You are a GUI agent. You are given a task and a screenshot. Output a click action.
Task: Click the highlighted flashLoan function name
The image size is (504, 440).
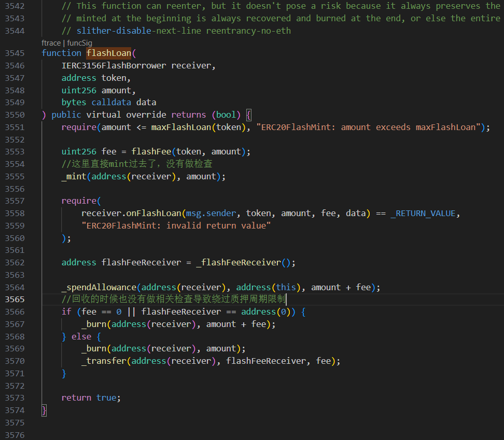pos(109,53)
